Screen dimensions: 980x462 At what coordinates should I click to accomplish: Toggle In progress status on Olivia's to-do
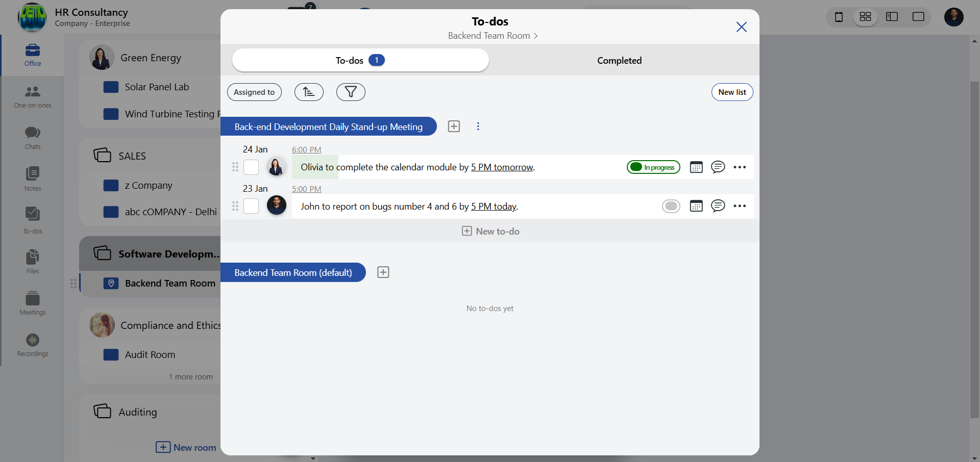(x=653, y=167)
